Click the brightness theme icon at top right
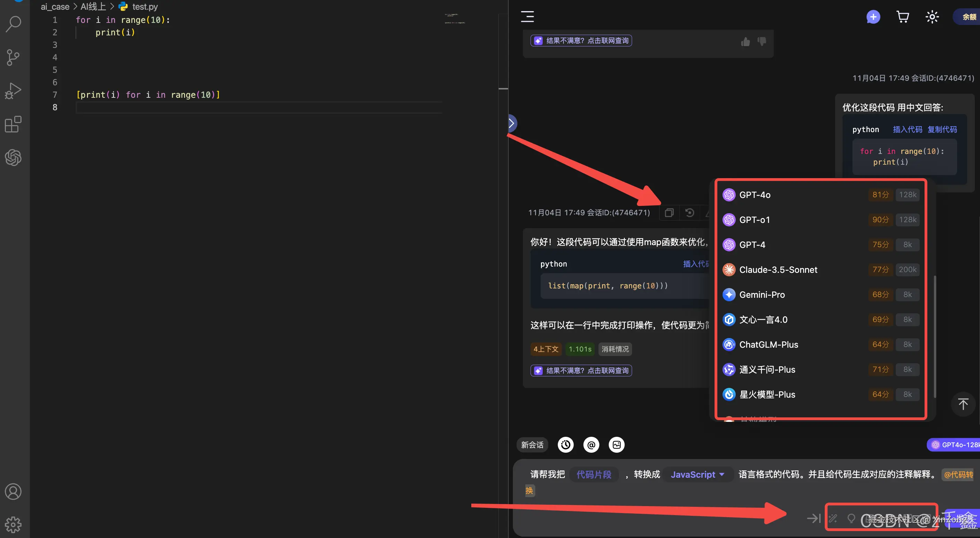The width and height of the screenshot is (980, 538). point(932,17)
